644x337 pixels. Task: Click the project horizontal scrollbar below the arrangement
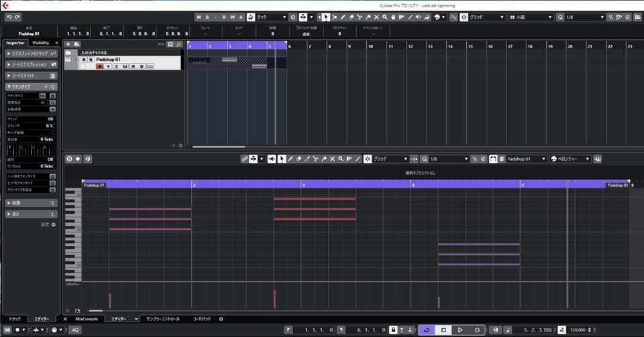point(219,146)
